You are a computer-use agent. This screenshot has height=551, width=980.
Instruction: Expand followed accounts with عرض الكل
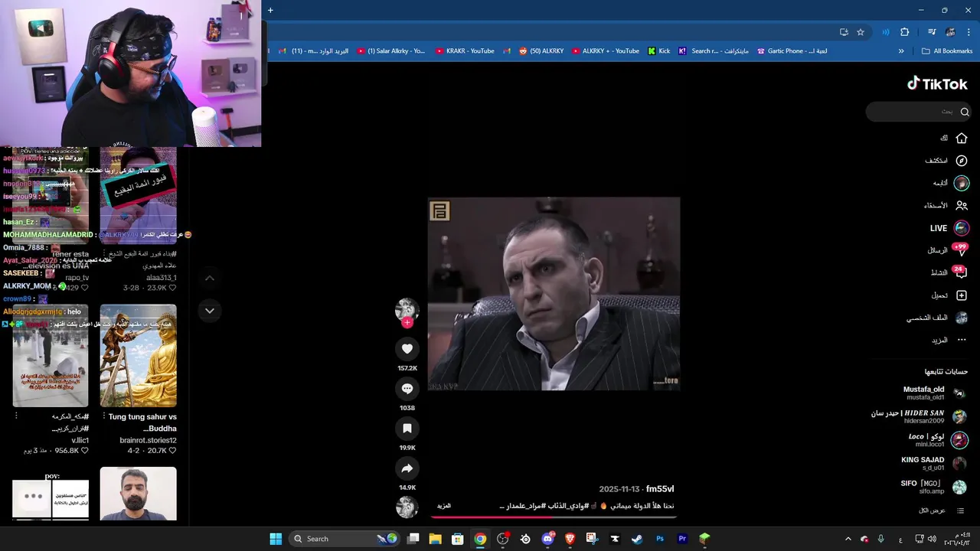pos(942,510)
